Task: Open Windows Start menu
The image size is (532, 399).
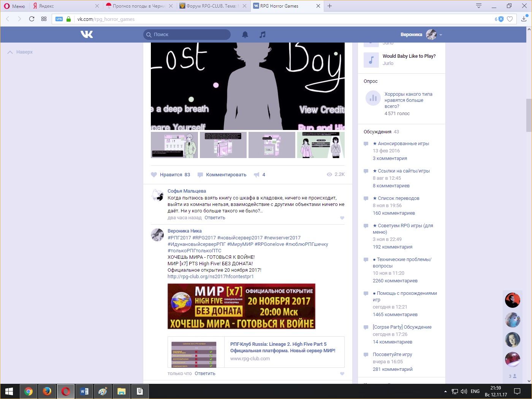Action: (9, 391)
